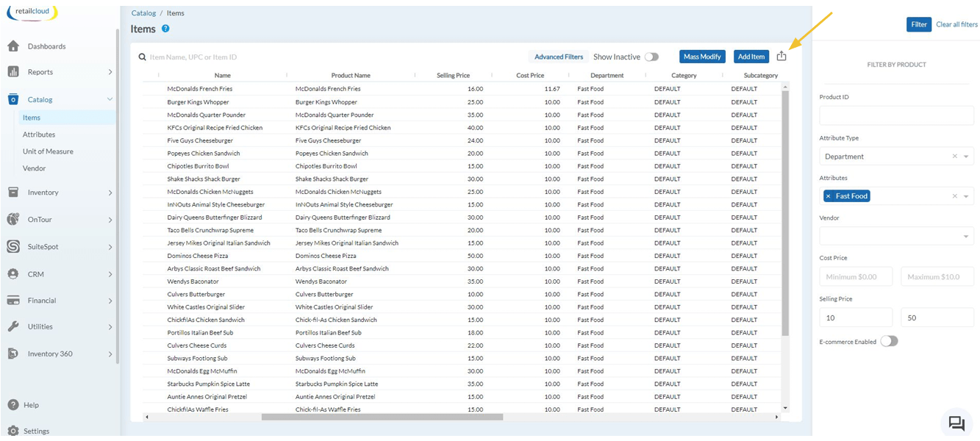Click the Utilities wrench icon
Viewport: 980px width, 441px height.
[x=13, y=326]
